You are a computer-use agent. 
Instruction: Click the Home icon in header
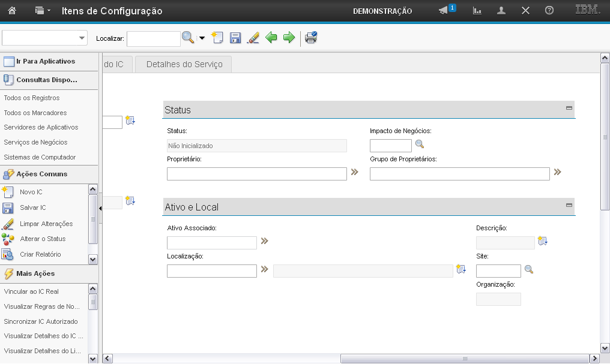[11, 11]
